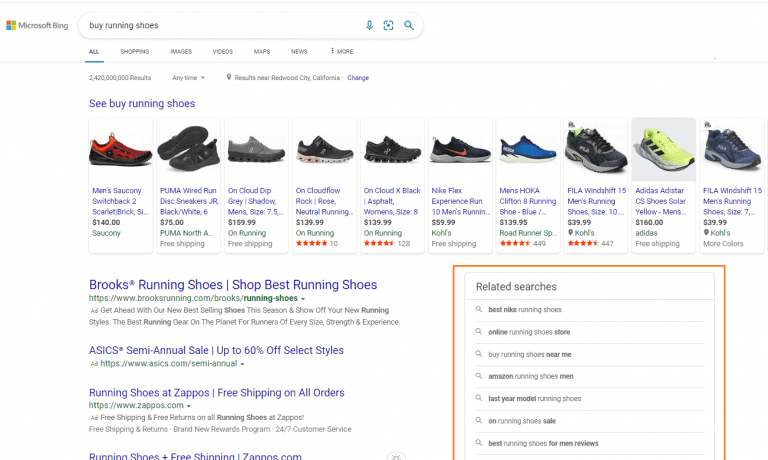Screen dimensions: 768x460
Task: Click the magnifying glass search button
Action: click(x=409, y=25)
